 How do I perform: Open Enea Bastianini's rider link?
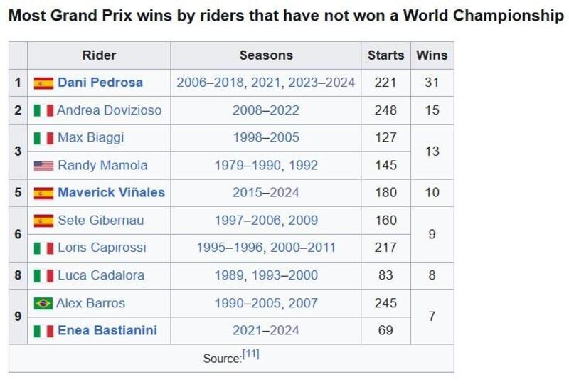tap(107, 331)
